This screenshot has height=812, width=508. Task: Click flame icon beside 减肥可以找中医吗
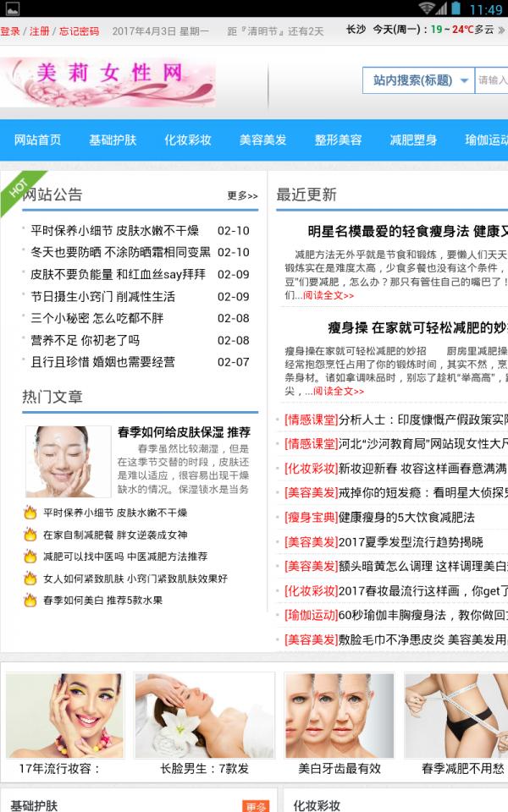30,557
